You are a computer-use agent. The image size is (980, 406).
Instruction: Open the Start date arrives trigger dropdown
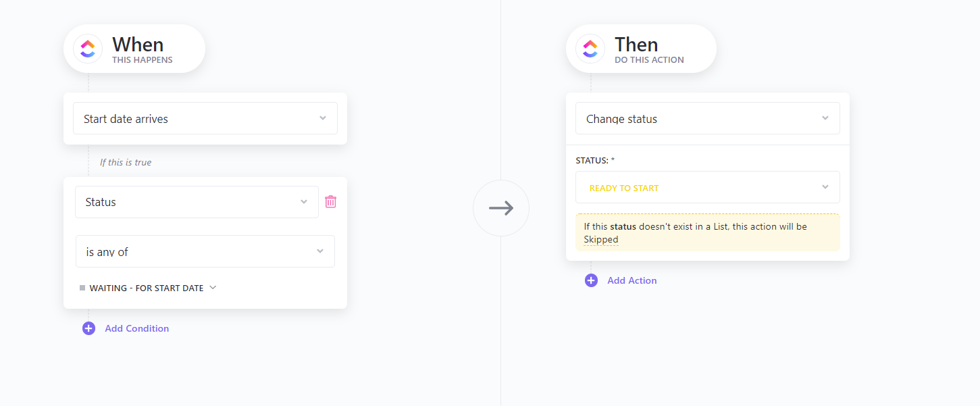click(x=205, y=118)
